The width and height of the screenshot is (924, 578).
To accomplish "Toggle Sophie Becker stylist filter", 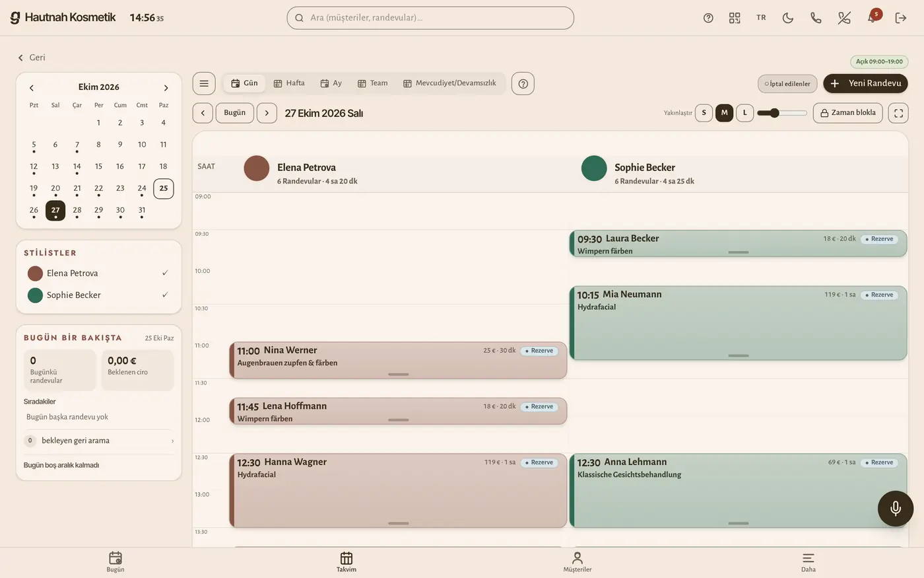I will [x=98, y=295].
